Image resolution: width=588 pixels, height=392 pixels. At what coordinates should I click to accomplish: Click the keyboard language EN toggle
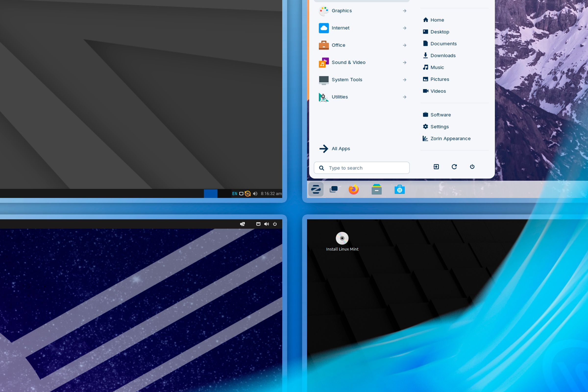click(x=234, y=193)
